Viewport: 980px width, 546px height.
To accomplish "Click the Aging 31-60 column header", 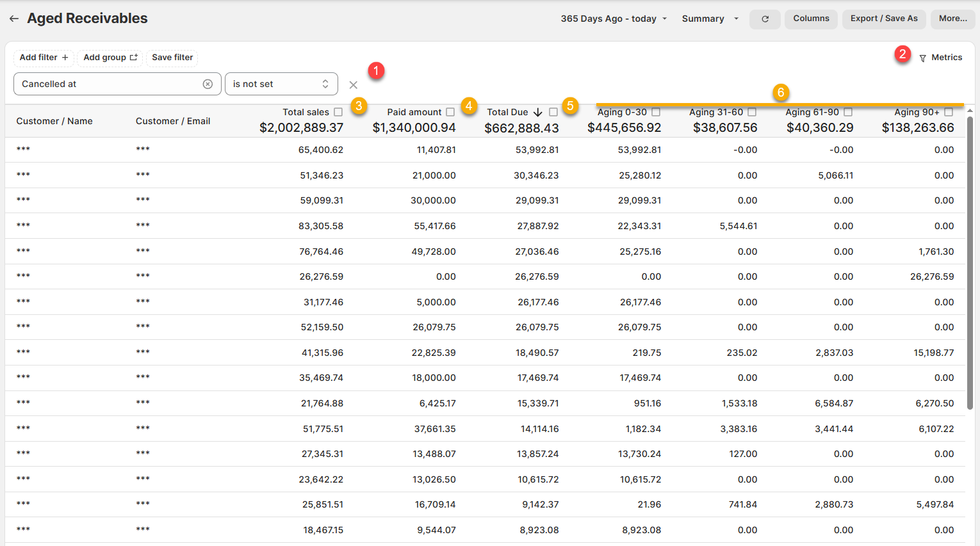I will pos(716,112).
